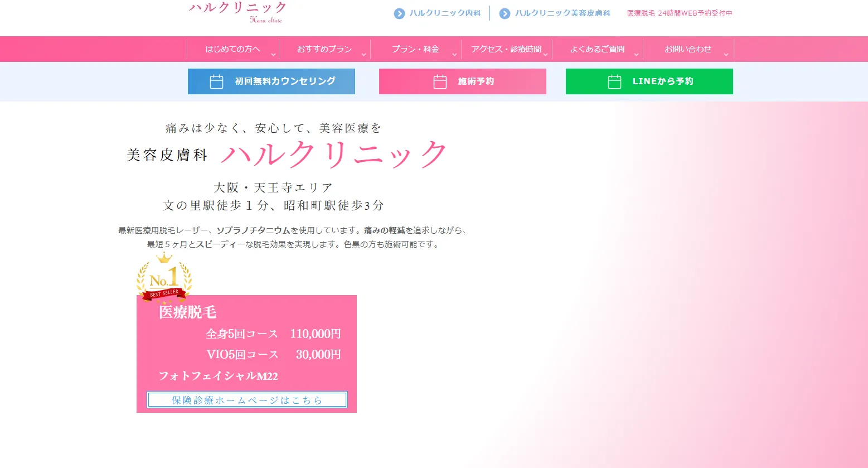Expand the お問い合わせ dropdown chevron
868x468 pixels.
click(726, 55)
